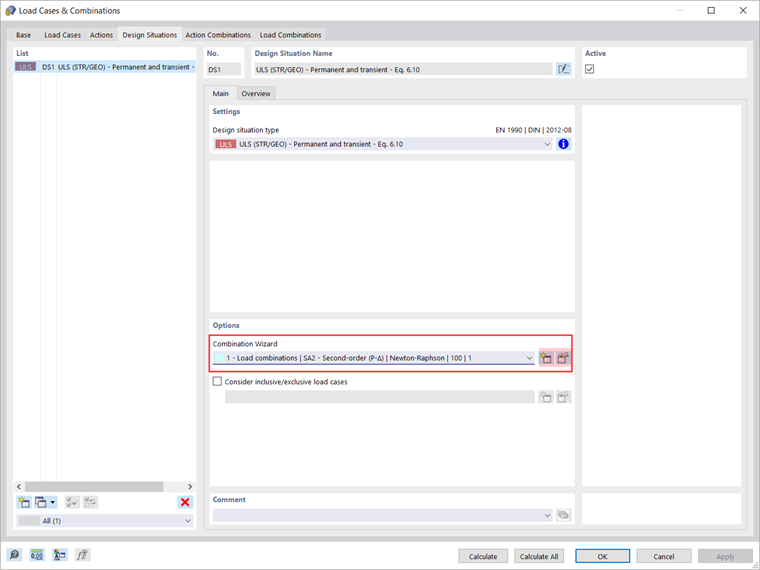The width and height of the screenshot is (760, 570).
Task: Click the Calculate button
Action: (483, 556)
